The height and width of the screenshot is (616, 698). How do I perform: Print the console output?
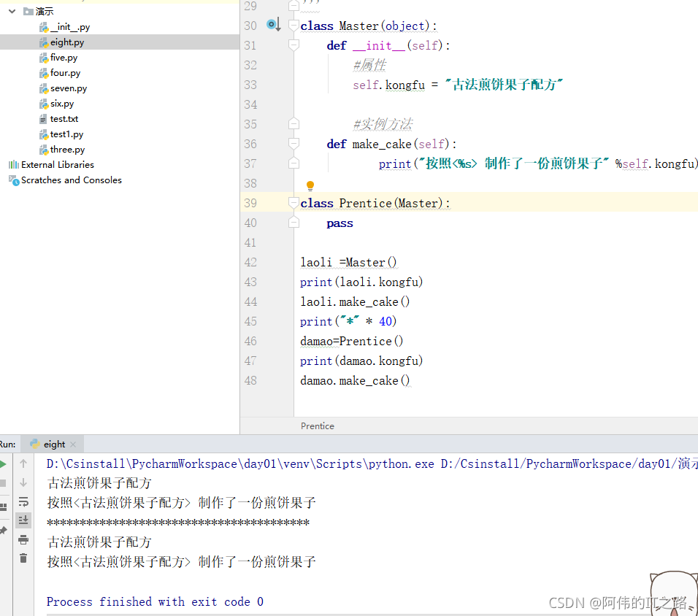tap(23, 540)
